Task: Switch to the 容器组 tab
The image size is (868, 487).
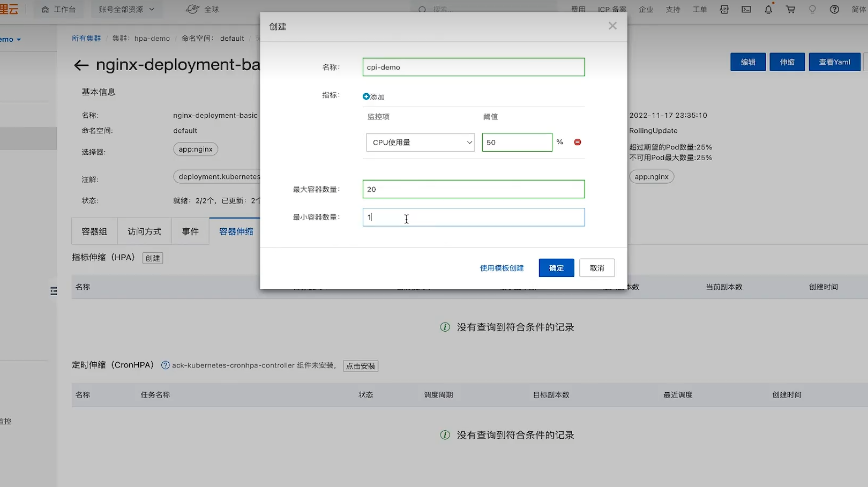Action: point(94,231)
